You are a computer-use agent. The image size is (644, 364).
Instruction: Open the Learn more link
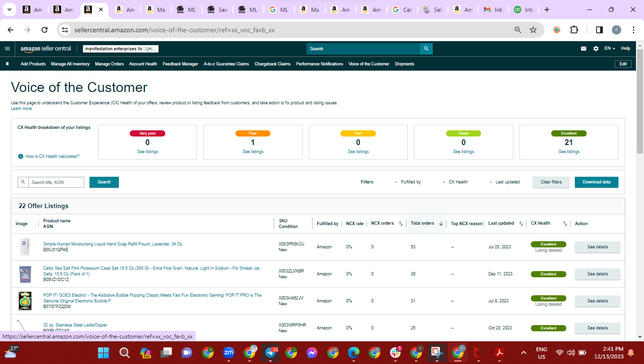click(21, 109)
